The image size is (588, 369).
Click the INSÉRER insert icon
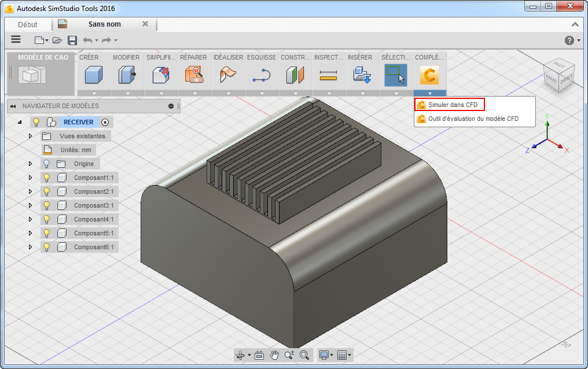pos(362,75)
